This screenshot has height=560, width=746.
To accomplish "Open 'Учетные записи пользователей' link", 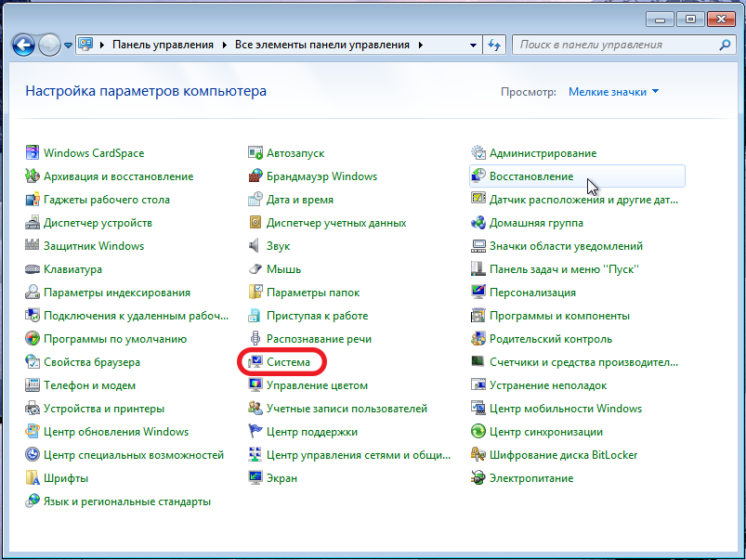I will coord(347,409).
